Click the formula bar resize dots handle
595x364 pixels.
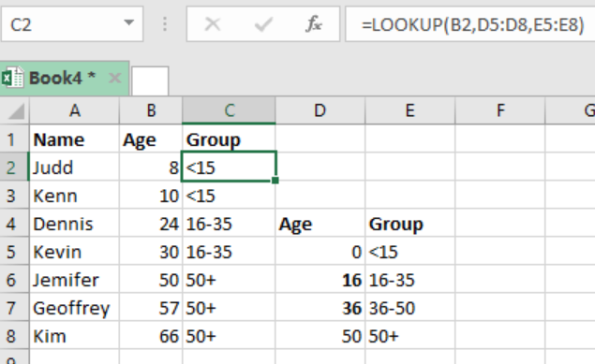[165, 24]
